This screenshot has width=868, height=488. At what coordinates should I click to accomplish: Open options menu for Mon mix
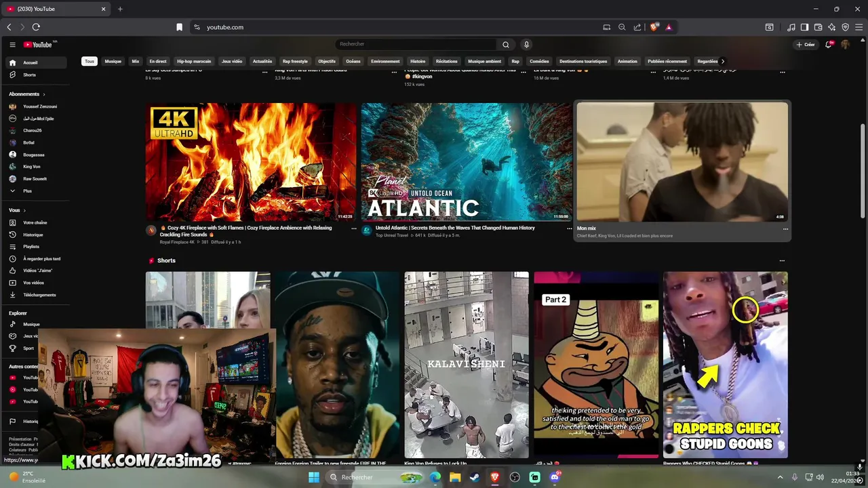tap(785, 229)
